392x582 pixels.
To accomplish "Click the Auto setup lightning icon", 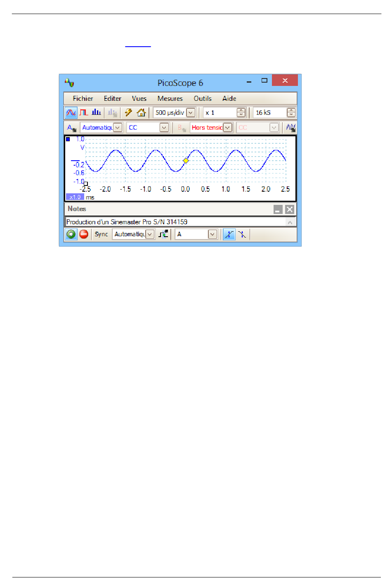I will [128, 112].
